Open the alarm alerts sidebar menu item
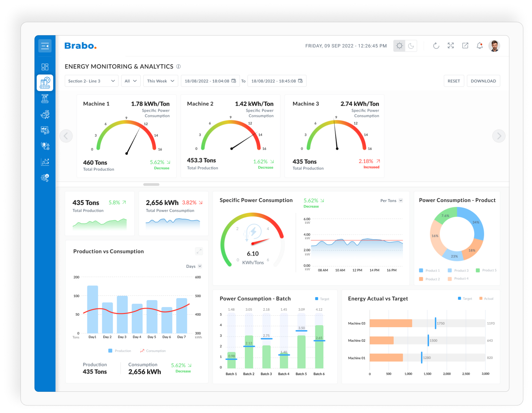The image size is (532, 413). [x=45, y=146]
